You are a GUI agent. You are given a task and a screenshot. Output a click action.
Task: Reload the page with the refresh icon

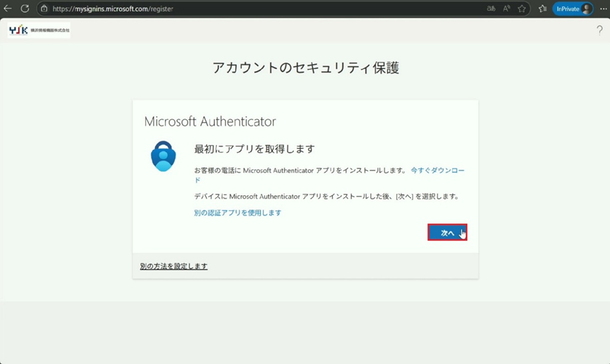pyautogui.click(x=25, y=9)
